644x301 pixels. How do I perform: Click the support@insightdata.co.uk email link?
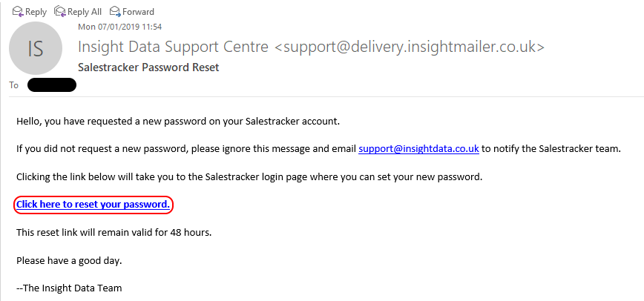coord(418,148)
